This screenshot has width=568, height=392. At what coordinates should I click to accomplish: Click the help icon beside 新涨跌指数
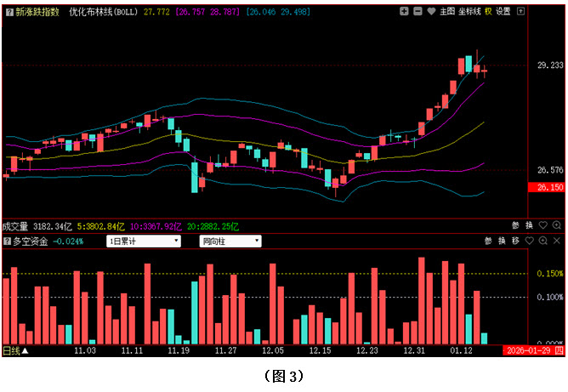(x=9, y=11)
